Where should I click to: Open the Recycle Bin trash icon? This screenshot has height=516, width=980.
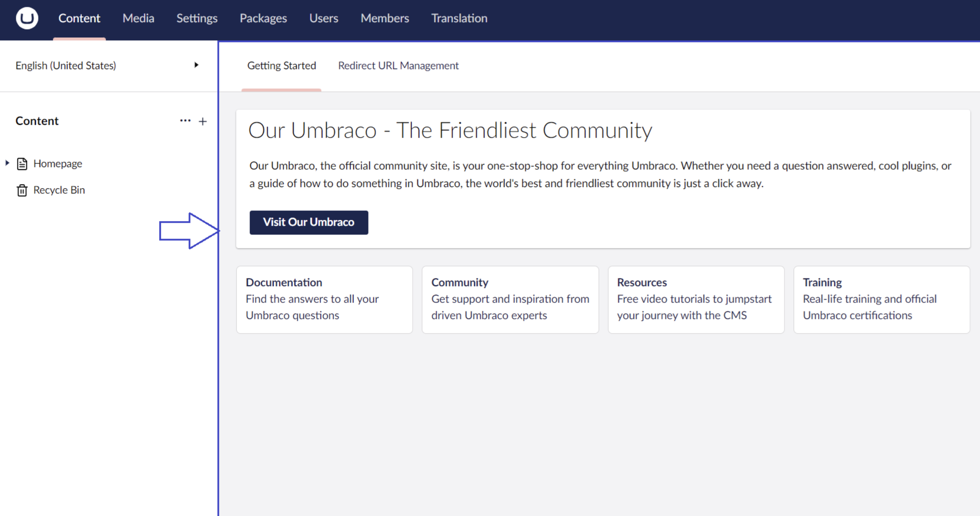(x=23, y=190)
